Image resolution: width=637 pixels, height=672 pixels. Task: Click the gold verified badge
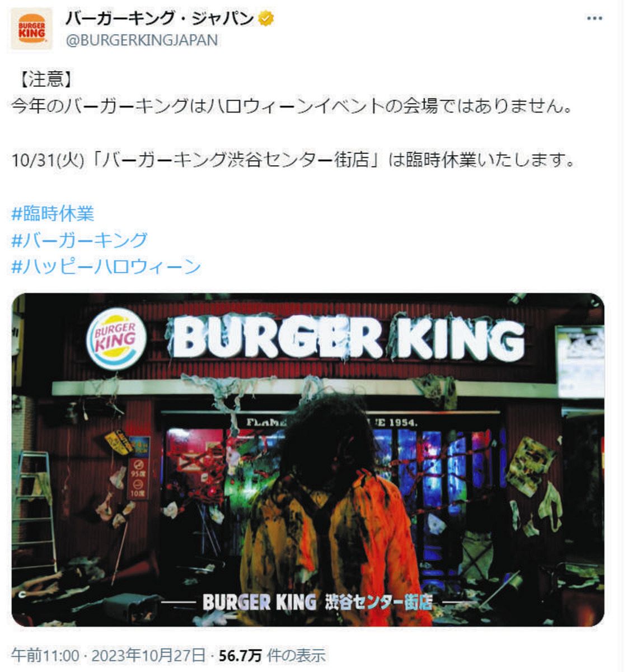(x=266, y=18)
